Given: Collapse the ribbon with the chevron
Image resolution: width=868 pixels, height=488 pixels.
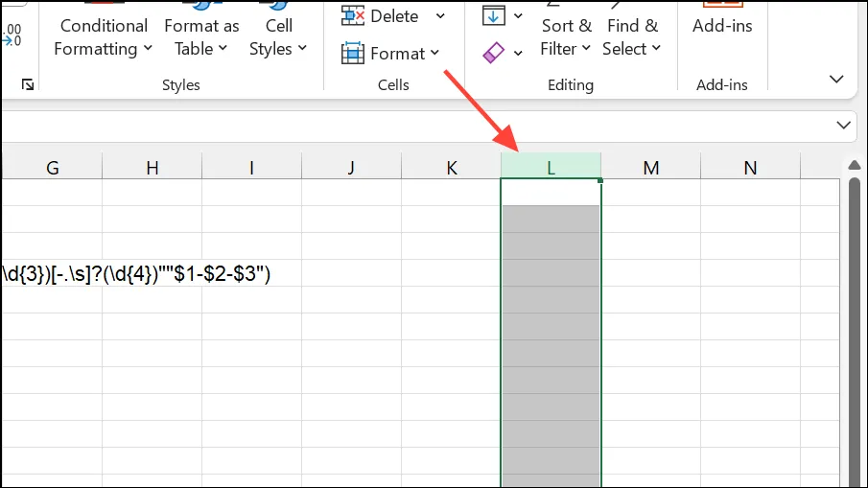Looking at the screenshot, I should [x=836, y=80].
